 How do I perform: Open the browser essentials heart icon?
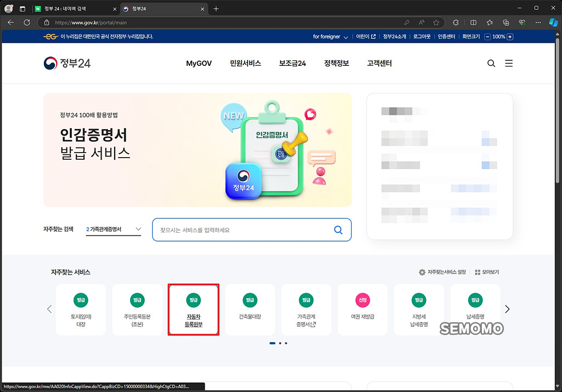click(x=522, y=23)
